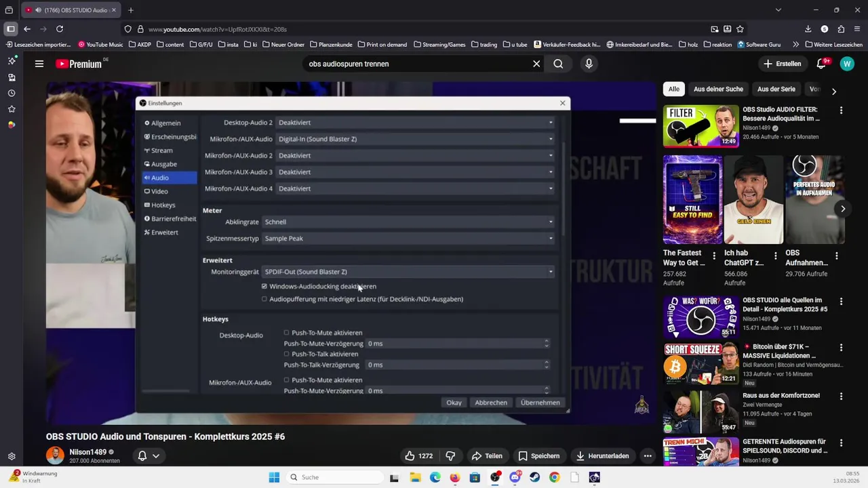The image size is (868, 488).
Task: Open the Mikrofon-/AUX-Audio 4 dropdown
Action: coord(415,188)
